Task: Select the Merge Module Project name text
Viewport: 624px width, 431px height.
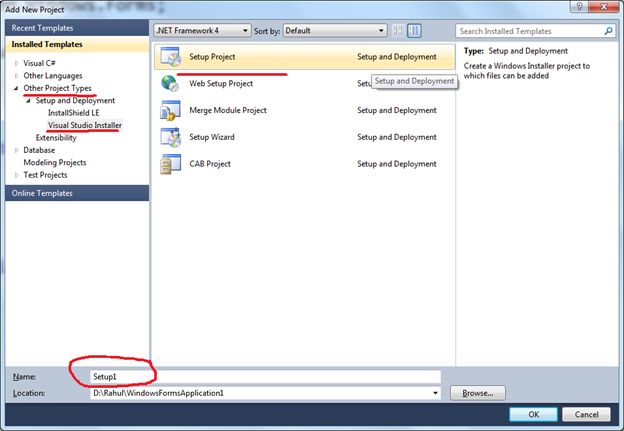Action: [x=228, y=110]
